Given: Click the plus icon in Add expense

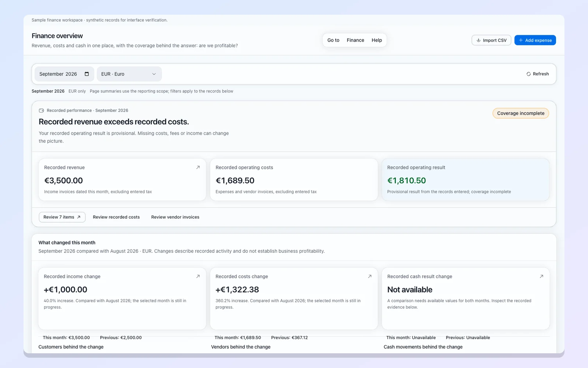Looking at the screenshot, I should (x=521, y=40).
